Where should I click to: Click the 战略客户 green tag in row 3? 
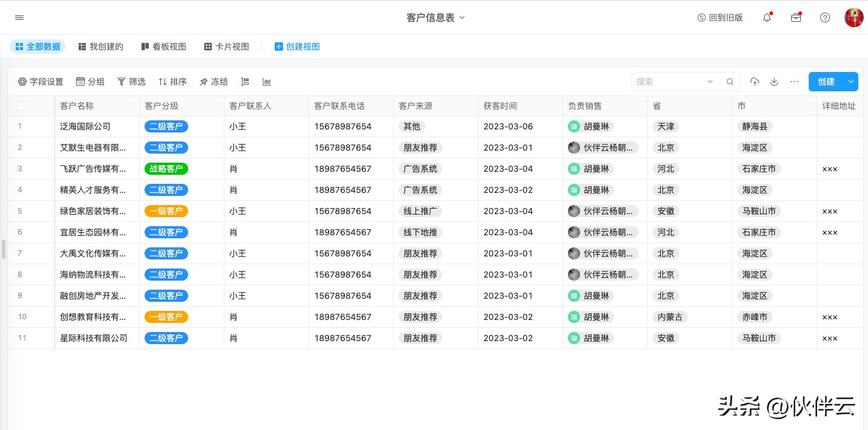click(x=166, y=169)
